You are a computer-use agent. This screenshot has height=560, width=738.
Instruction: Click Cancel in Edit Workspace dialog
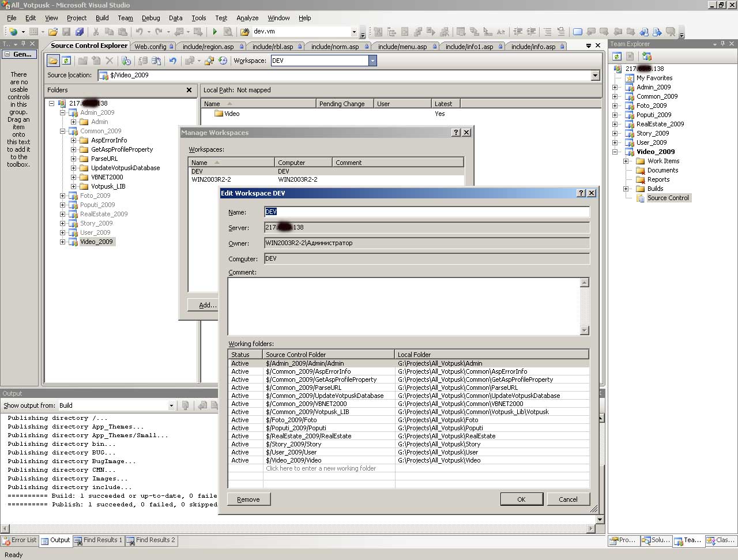[x=568, y=499]
